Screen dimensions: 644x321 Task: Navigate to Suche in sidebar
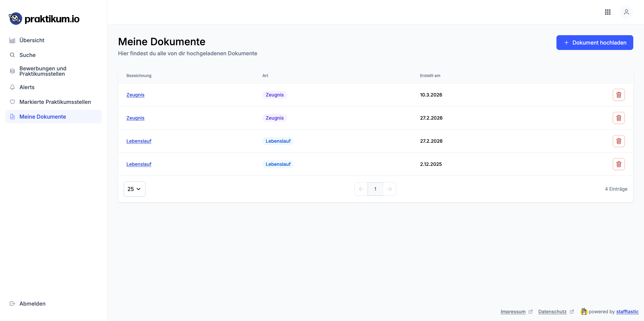click(x=28, y=55)
